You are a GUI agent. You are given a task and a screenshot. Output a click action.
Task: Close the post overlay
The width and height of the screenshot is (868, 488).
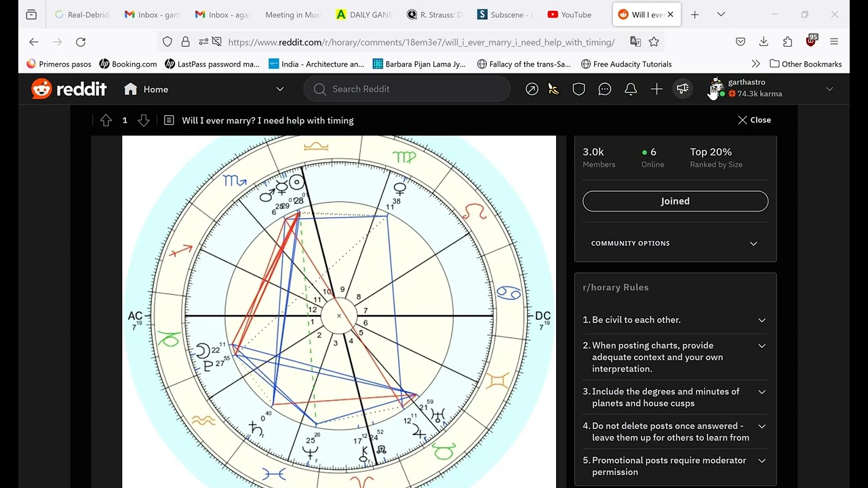[x=754, y=120]
